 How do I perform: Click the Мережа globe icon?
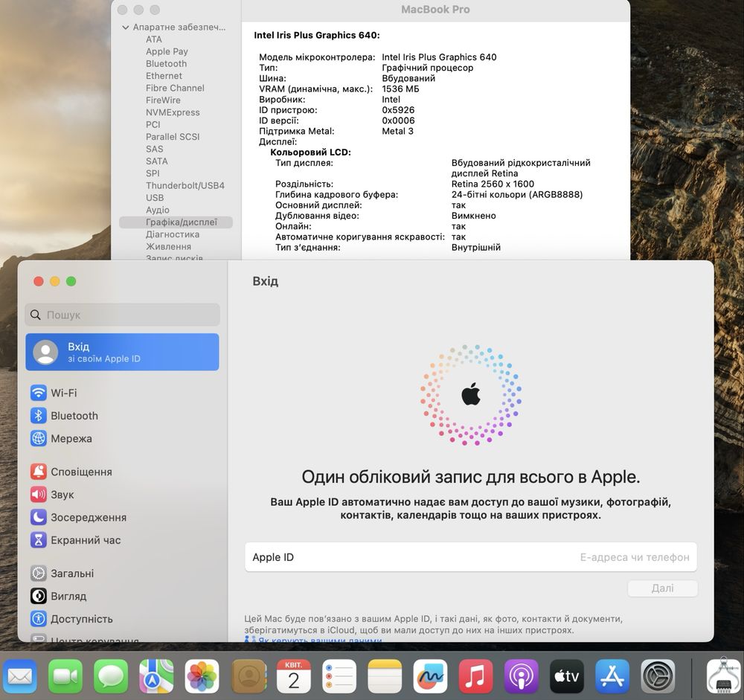39,438
